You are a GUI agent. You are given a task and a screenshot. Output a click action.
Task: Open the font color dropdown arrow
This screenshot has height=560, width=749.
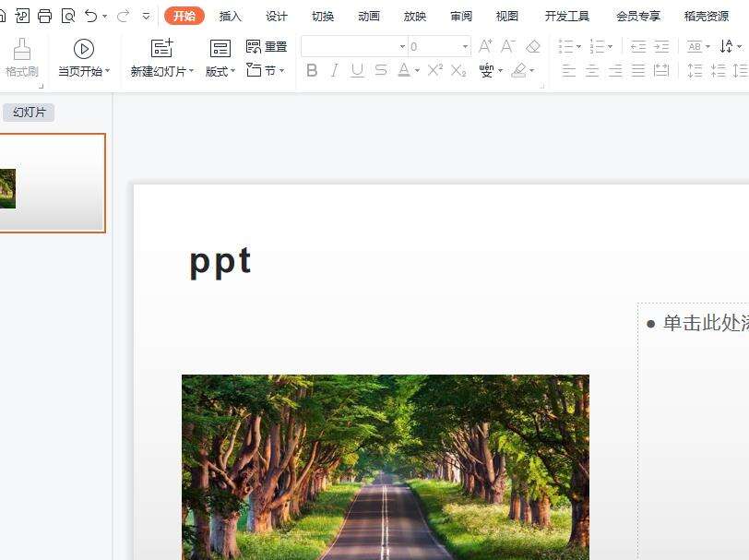417,71
